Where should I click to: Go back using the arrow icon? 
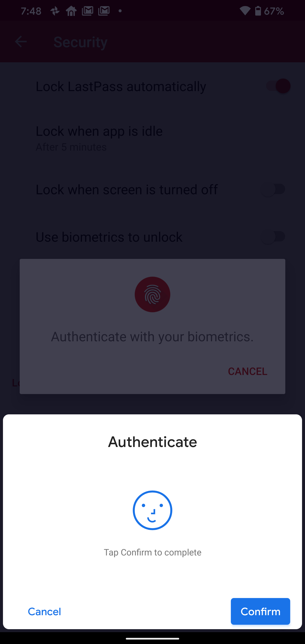[21, 42]
